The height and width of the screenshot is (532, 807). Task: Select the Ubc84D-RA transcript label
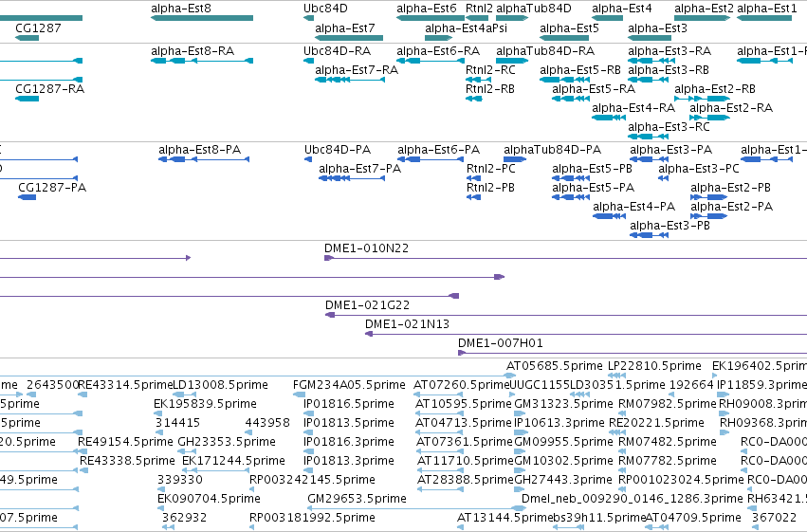(337, 51)
